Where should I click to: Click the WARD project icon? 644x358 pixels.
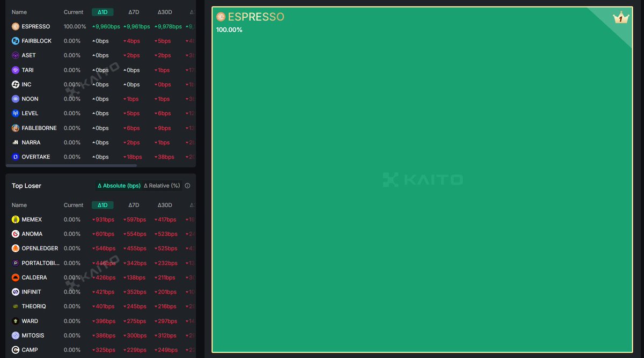click(16, 321)
